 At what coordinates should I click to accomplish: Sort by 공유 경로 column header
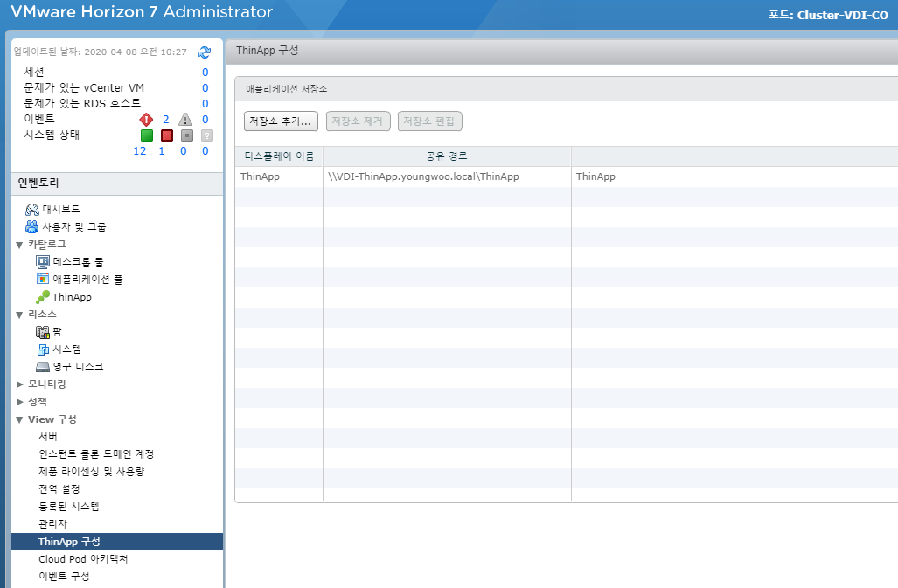click(447, 156)
